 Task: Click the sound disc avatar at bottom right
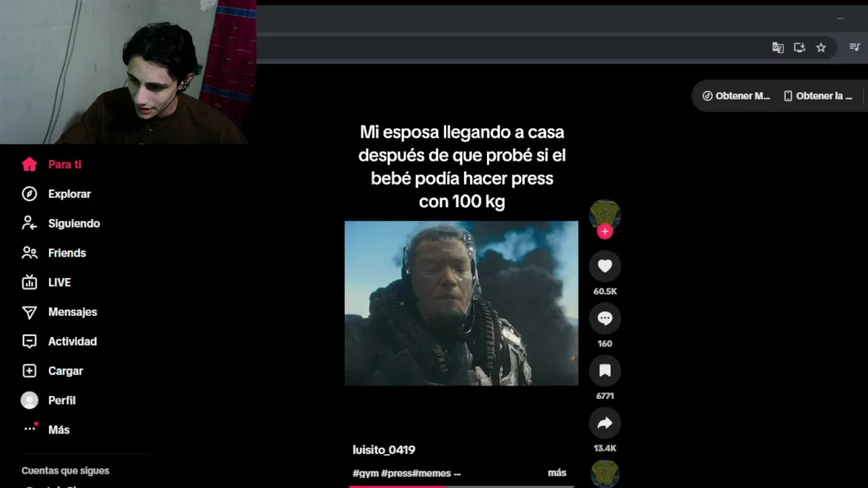[x=605, y=473]
